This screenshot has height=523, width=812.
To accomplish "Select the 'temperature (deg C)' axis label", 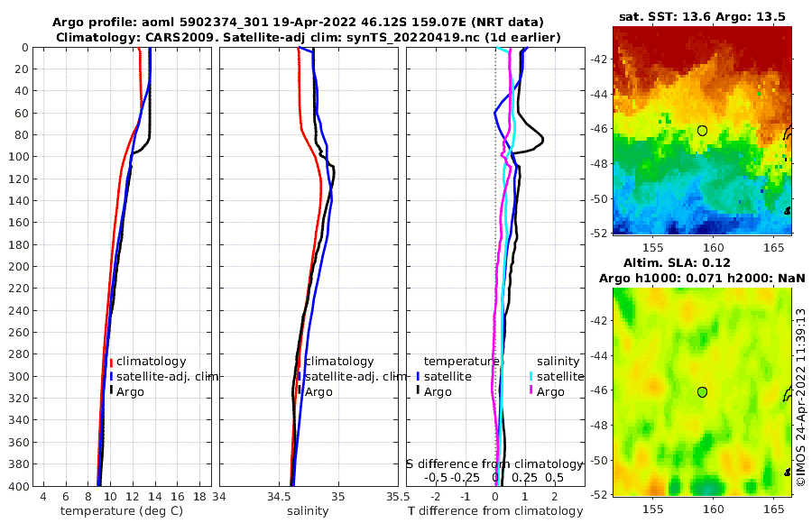I will coord(122,511).
